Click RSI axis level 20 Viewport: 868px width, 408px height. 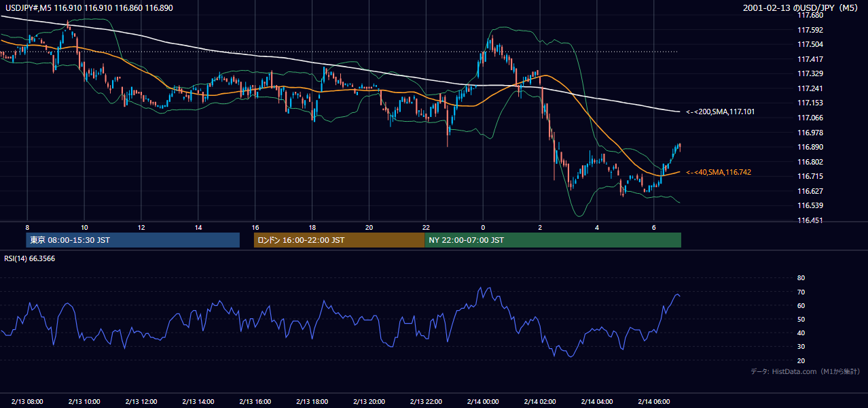pyautogui.click(x=801, y=360)
